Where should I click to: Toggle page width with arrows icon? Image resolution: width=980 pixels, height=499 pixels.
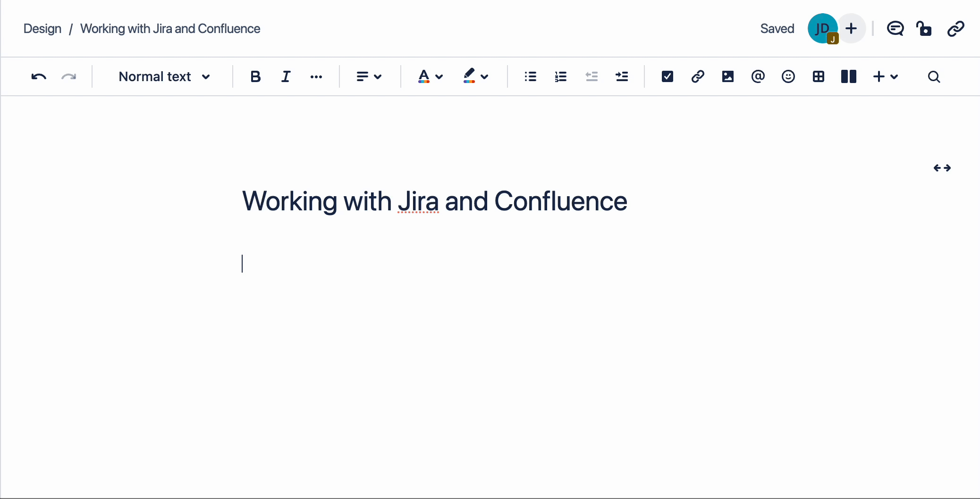click(x=942, y=168)
